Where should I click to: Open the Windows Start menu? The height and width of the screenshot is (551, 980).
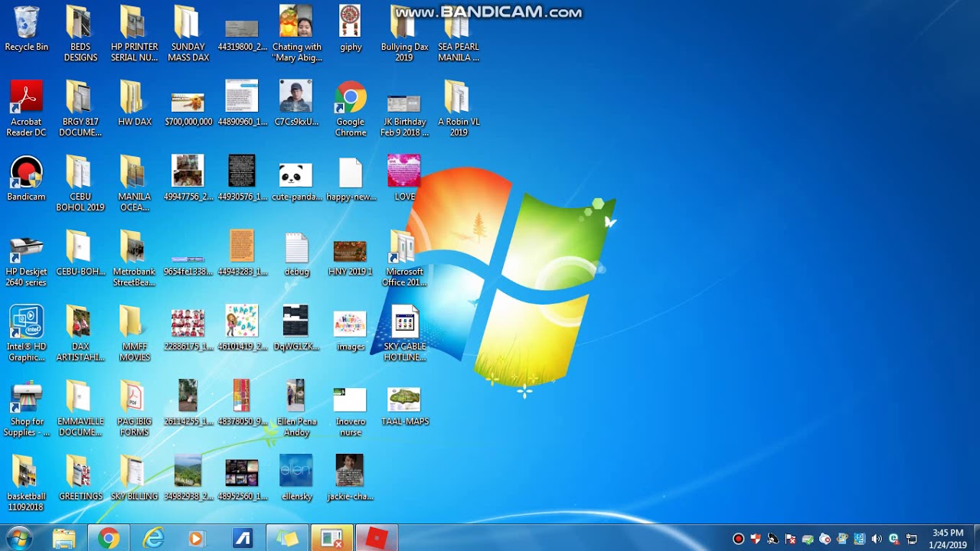pyautogui.click(x=19, y=538)
